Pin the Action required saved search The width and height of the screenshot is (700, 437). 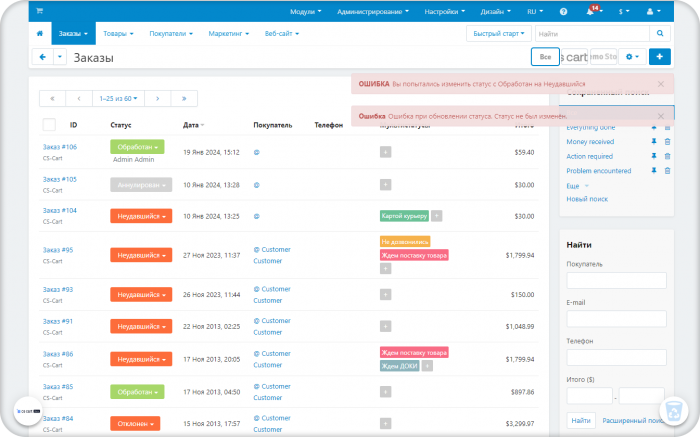click(654, 156)
